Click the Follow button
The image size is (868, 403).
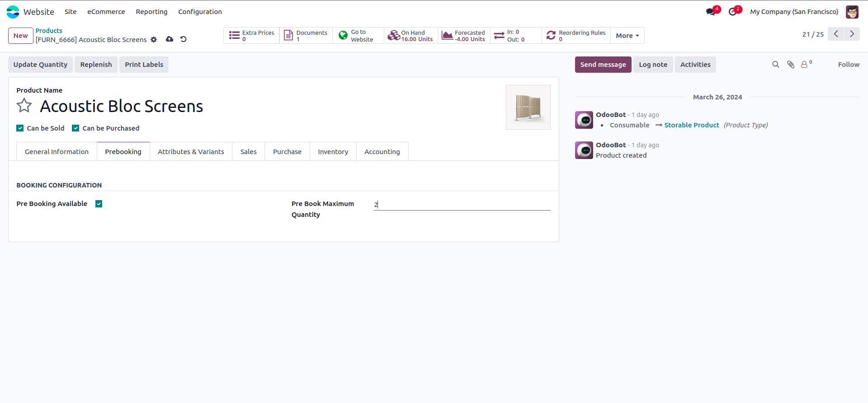[x=849, y=65]
